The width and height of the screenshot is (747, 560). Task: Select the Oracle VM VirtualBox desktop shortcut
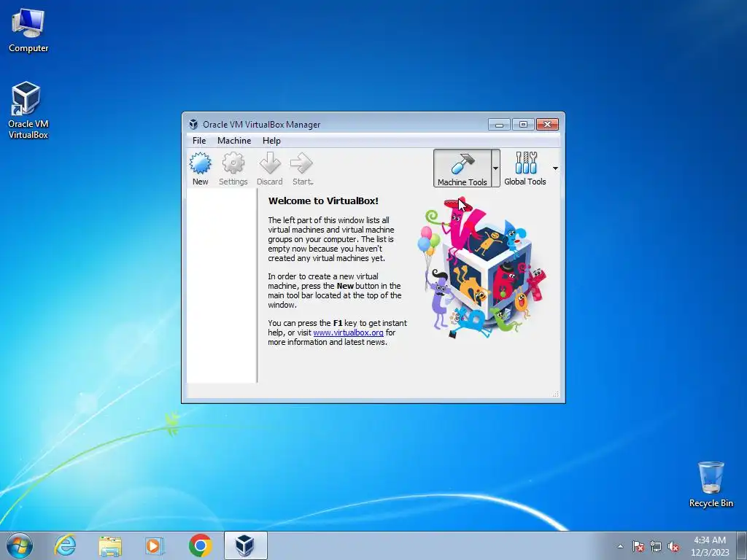[28, 111]
